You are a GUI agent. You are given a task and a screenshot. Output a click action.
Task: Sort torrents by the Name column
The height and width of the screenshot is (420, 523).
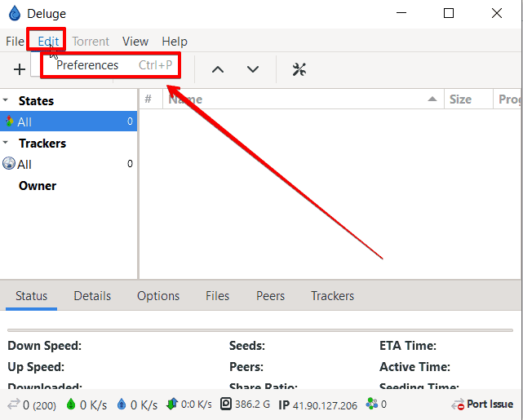coord(304,99)
